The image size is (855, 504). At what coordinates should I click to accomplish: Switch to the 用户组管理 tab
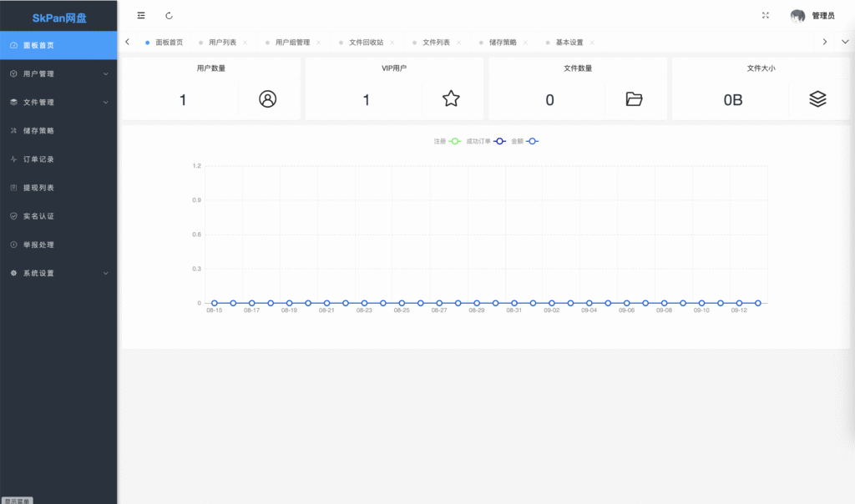pos(292,43)
